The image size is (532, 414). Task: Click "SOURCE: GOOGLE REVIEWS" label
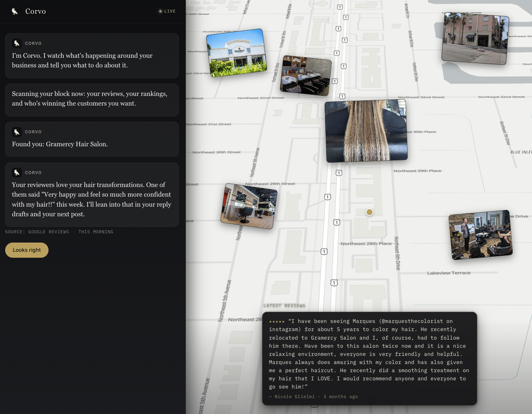point(37,232)
